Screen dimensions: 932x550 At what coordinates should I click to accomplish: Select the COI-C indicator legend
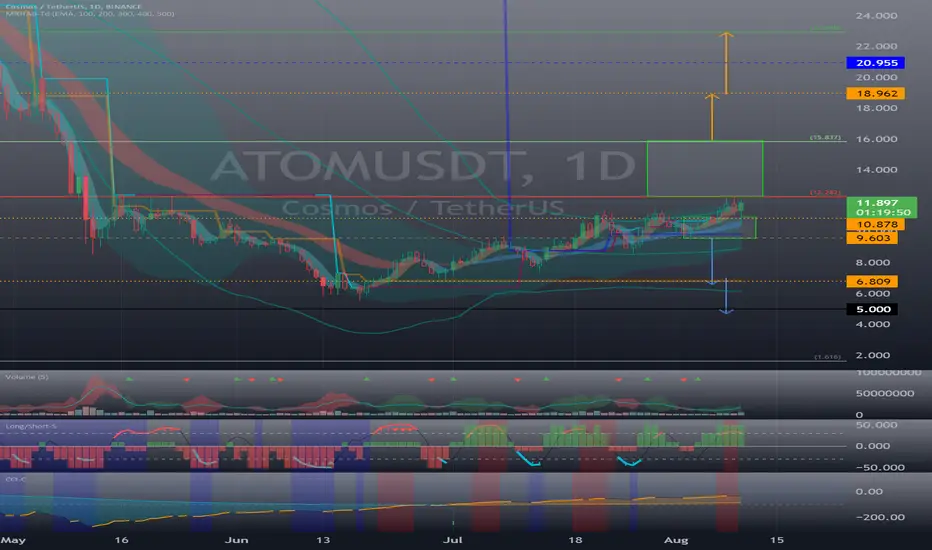15,479
